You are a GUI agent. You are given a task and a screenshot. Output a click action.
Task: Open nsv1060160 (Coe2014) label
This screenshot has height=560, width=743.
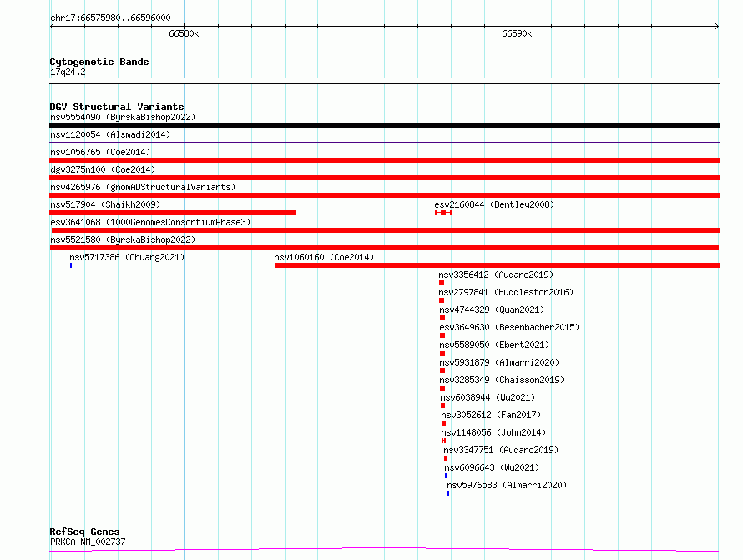coord(324,257)
